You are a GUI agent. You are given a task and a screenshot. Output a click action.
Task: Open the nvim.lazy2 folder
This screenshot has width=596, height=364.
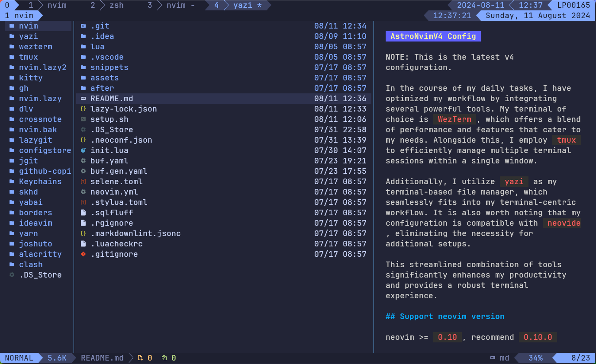tap(42, 67)
